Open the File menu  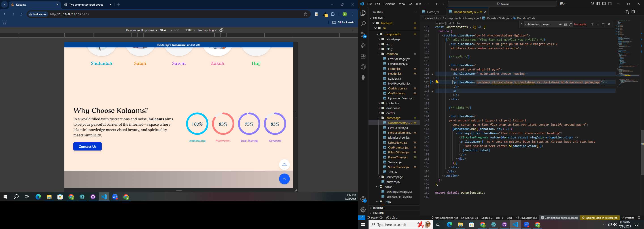tap(369, 4)
